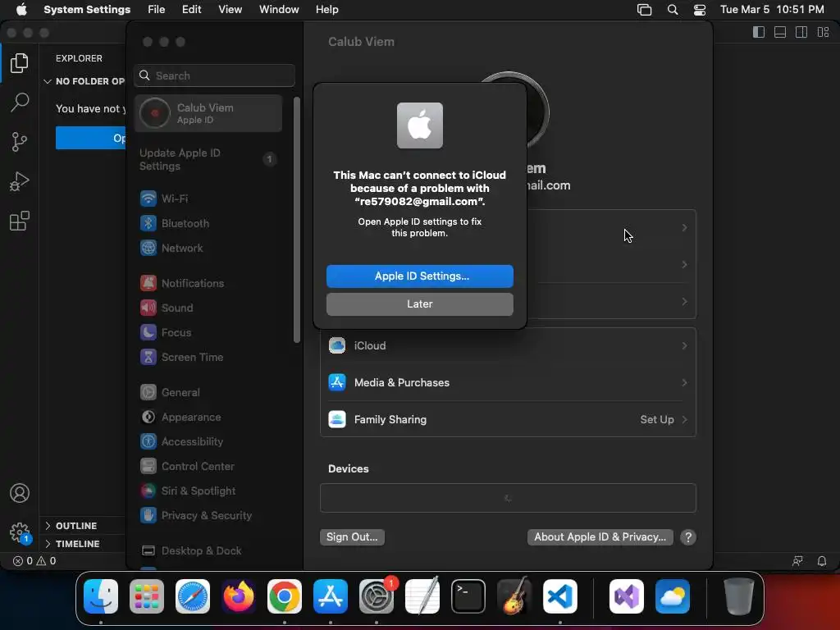Screen dimensions: 840x630
Task: Open App Store from the Dock
Action: tap(331, 596)
